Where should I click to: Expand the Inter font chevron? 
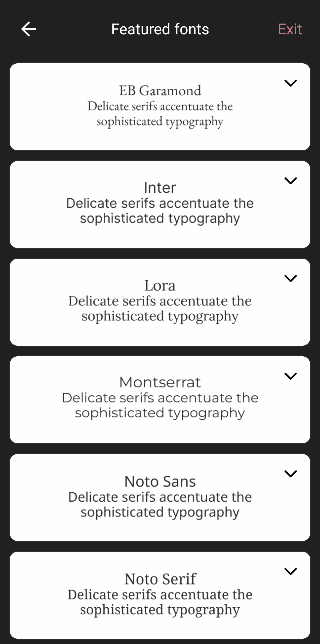tap(290, 181)
